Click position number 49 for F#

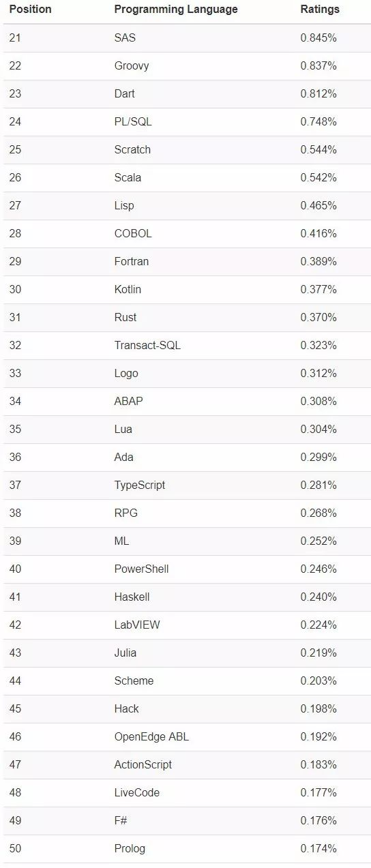tap(15, 820)
